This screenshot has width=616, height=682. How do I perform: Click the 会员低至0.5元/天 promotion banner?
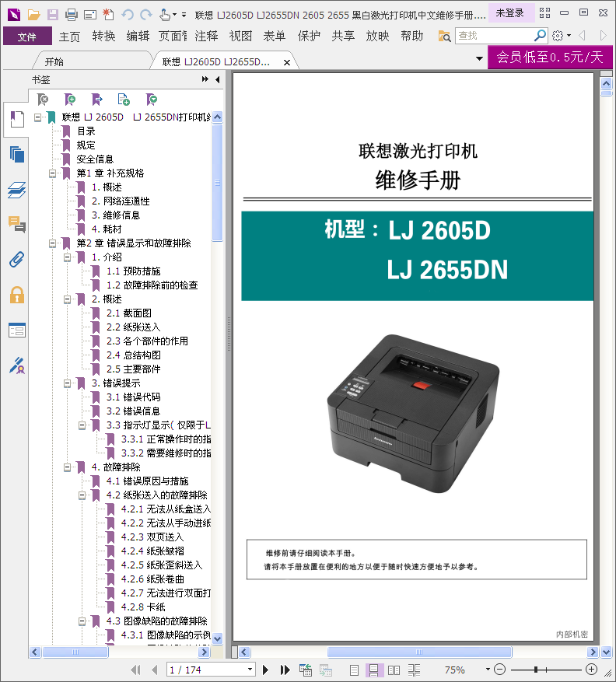tap(550, 57)
